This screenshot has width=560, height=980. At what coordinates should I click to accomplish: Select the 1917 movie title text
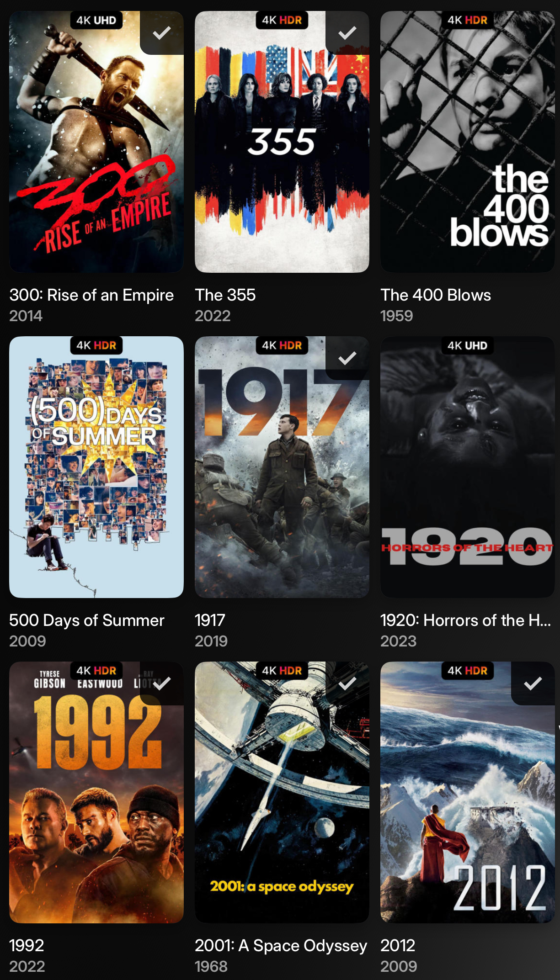[x=210, y=620]
